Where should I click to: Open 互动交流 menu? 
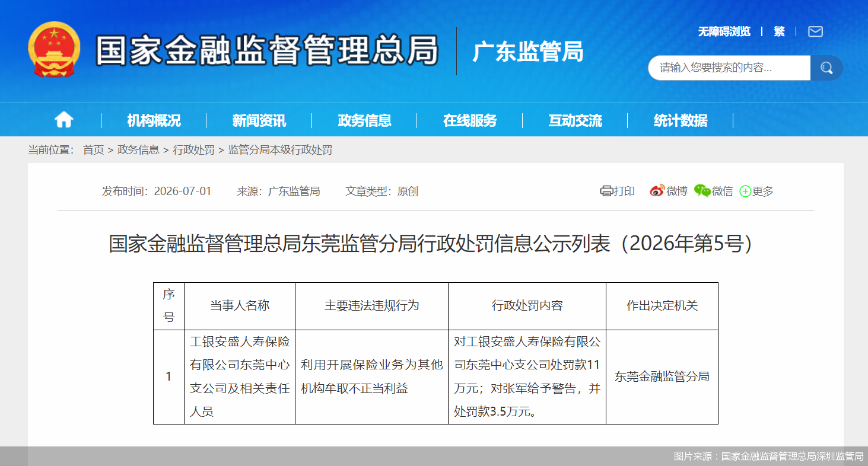coord(575,120)
